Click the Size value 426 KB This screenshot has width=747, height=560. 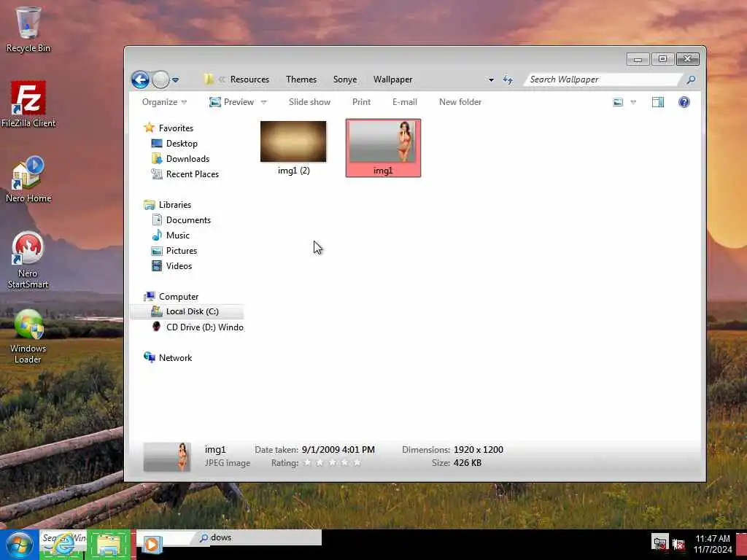[x=468, y=463]
